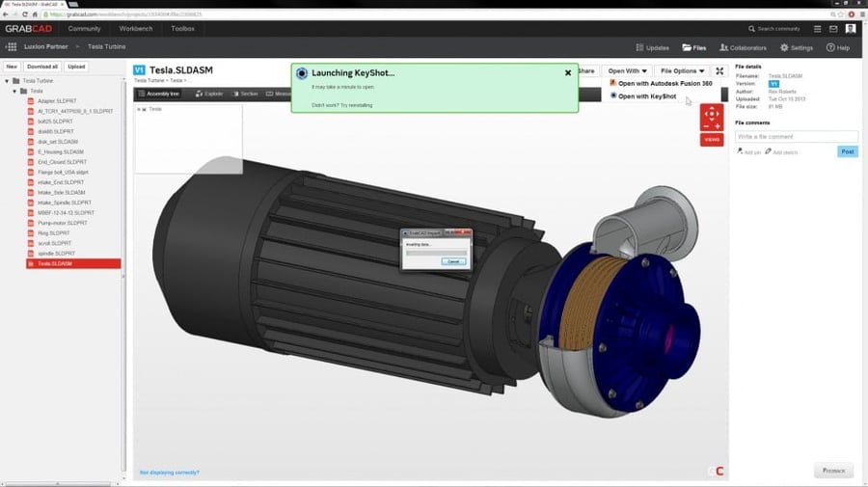Switch to the Updates tab
This screenshot has width=868, height=487.
click(653, 47)
